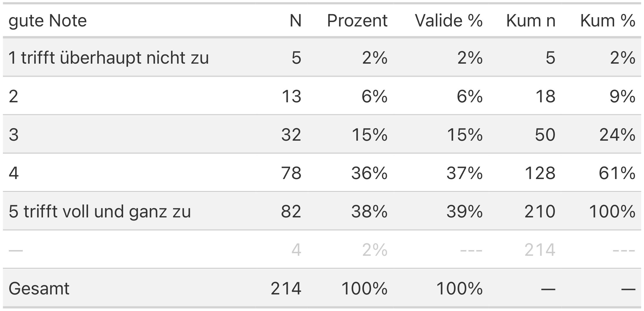Select the N value 78

click(x=291, y=173)
